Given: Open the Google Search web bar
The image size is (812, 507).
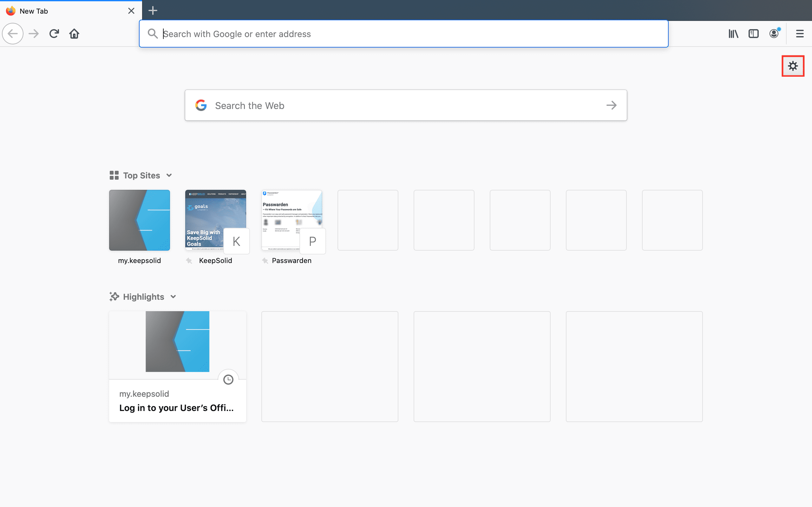Looking at the screenshot, I should pyautogui.click(x=405, y=106).
